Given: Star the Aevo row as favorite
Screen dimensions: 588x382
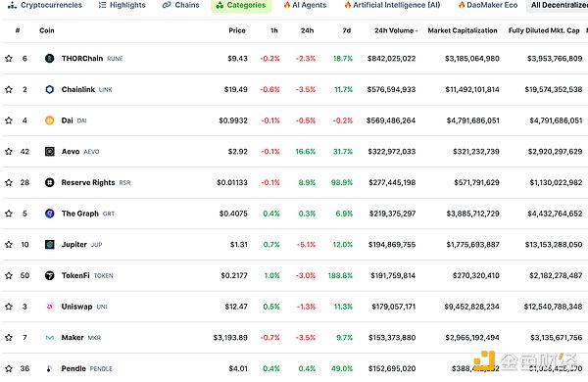Looking at the screenshot, I should coord(9,152).
